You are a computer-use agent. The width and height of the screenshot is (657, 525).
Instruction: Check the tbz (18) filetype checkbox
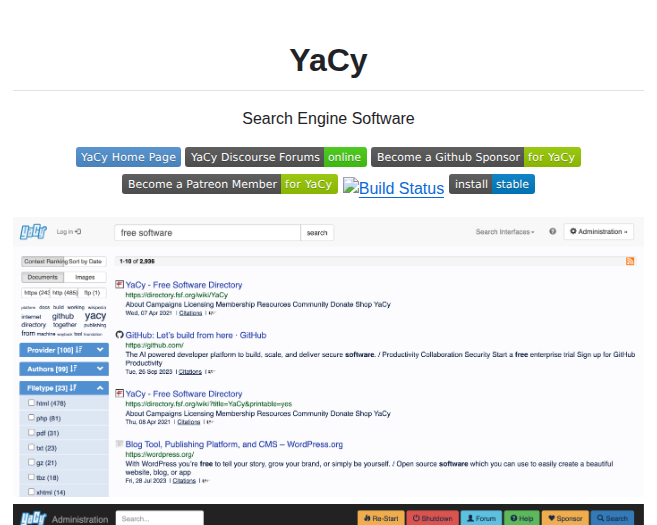click(31, 477)
